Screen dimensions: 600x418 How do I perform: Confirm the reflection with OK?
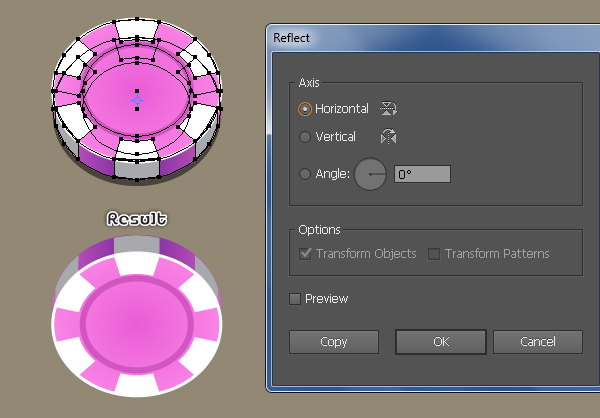pos(441,342)
